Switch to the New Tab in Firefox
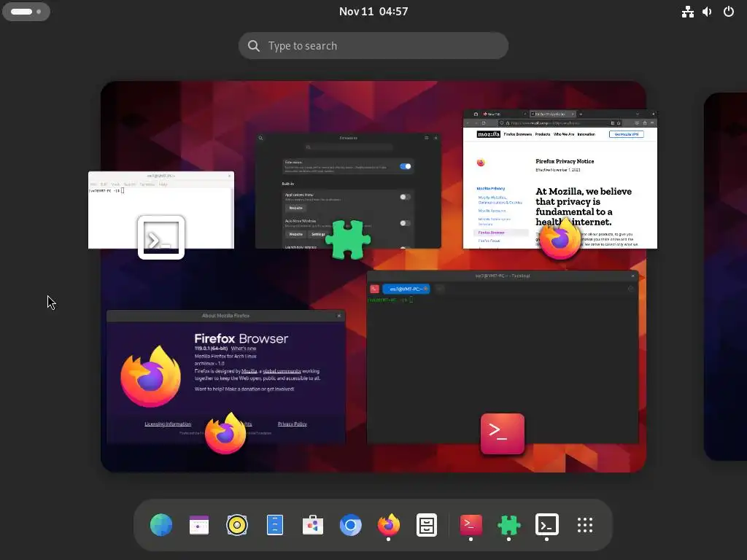Image resolution: width=747 pixels, height=560 pixels. [x=503, y=114]
